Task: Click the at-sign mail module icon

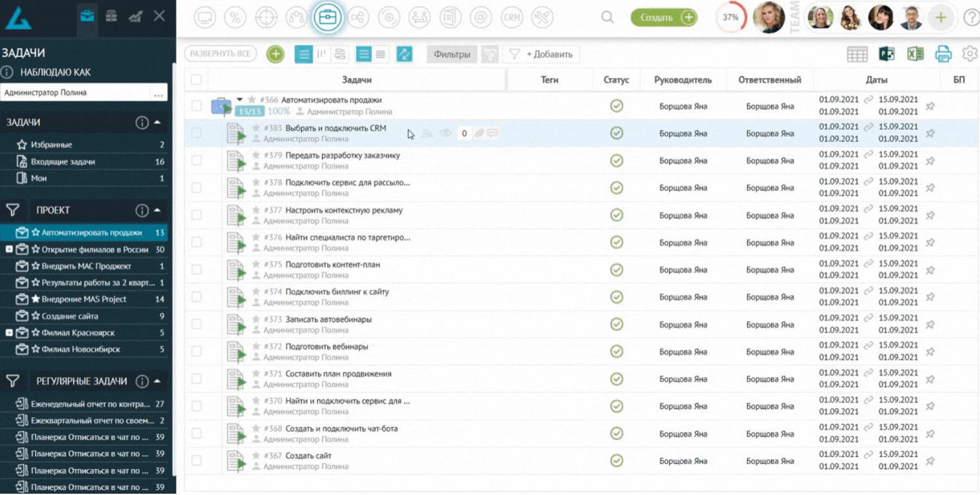Action: pyautogui.click(x=481, y=18)
